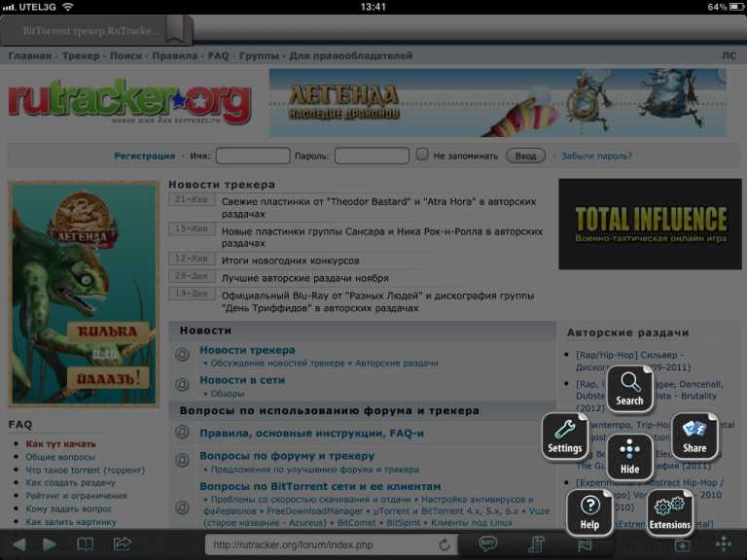Tap the four-dot menu icon bottom right
Image resolution: width=747 pixels, height=560 pixels.
point(724,543)
